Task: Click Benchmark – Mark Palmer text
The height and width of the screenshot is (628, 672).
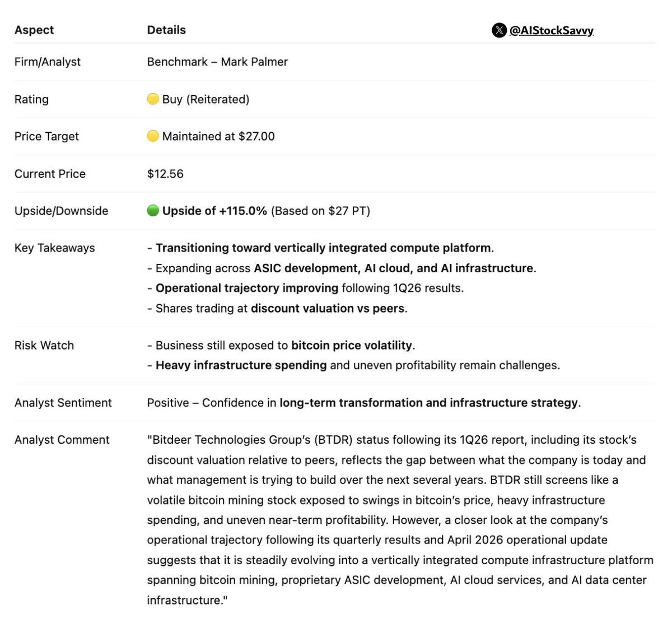Action: (217, 62)
